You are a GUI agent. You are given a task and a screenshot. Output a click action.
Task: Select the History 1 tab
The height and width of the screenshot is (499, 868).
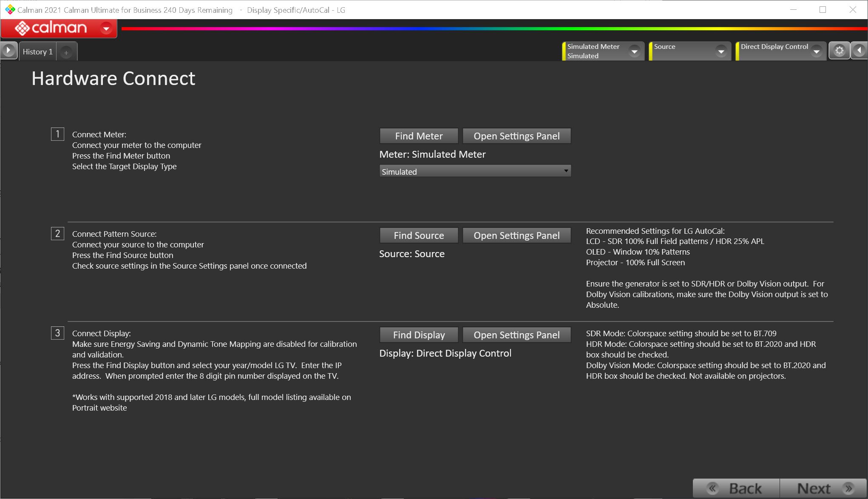pyautogui.click(x=37, y=52)
